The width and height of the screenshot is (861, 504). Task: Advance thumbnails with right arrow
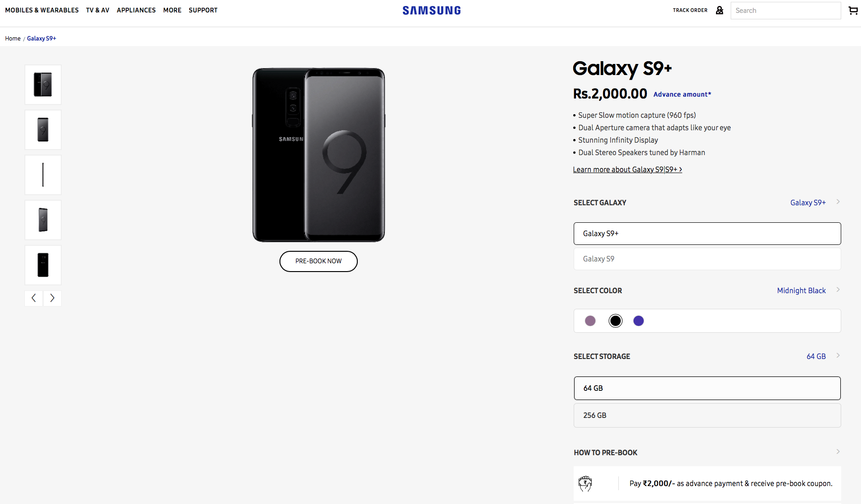click(52, 298)
